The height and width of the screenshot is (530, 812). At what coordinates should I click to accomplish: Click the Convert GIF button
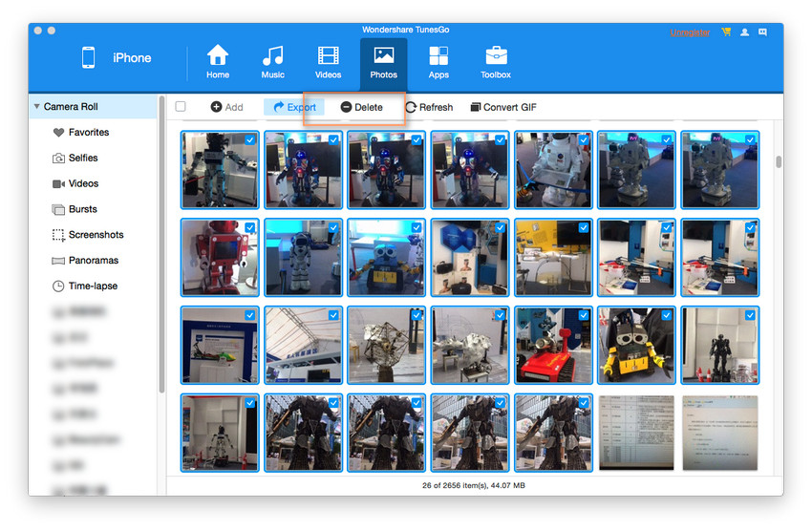coord(503,107)
